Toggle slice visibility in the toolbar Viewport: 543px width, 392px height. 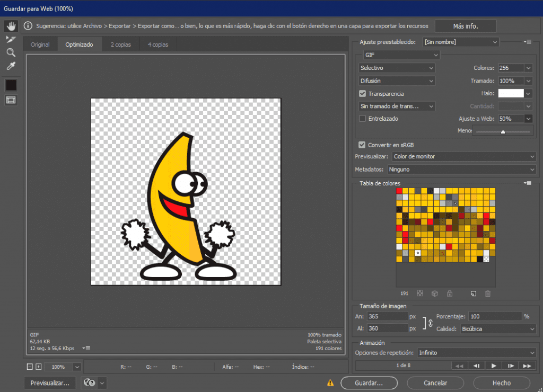(x=11, y=100)
